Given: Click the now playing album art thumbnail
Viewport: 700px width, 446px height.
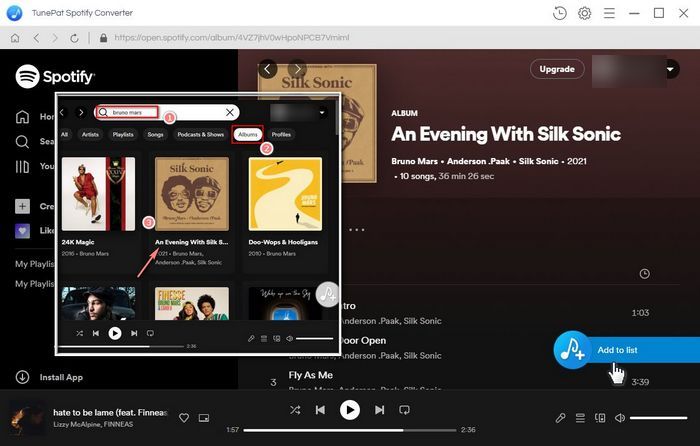Looking at the screenshot, I should 27,418.
